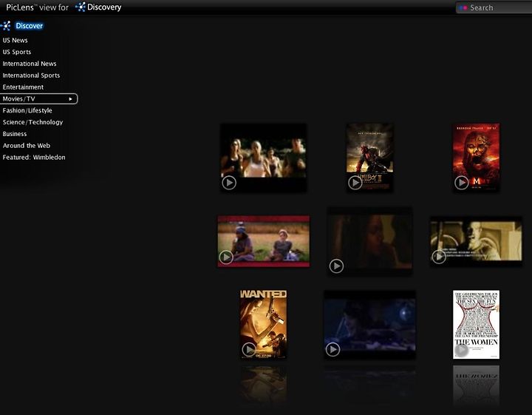Play the running women video thumbnail
The height and width of the screenshot is (415, 532).
coord(229,183)
